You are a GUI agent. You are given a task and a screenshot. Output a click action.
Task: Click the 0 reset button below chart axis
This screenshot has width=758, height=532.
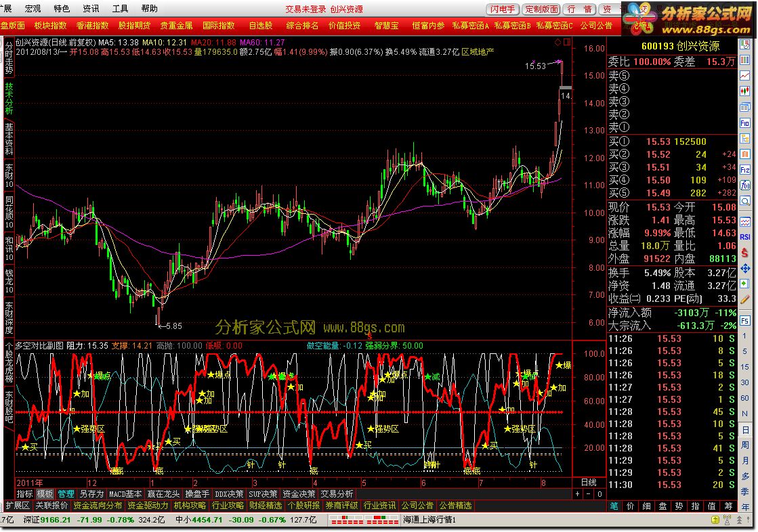[599, 494]
